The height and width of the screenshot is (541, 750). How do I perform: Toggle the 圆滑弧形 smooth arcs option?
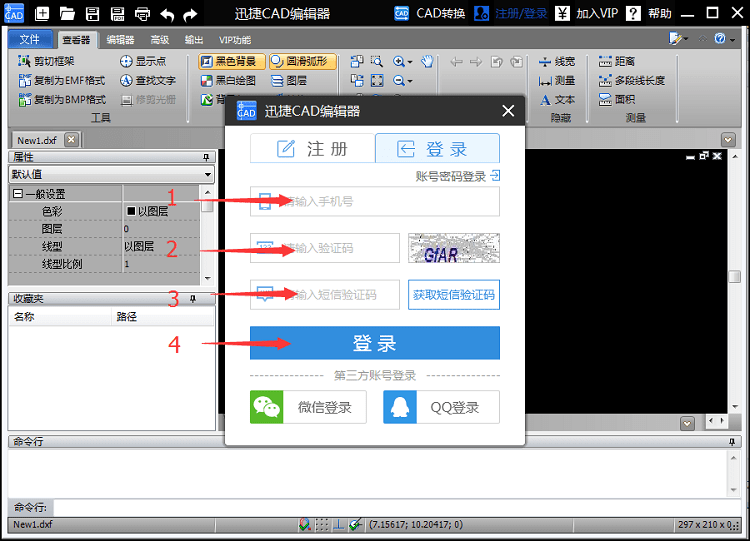click(x=303, y=61)
